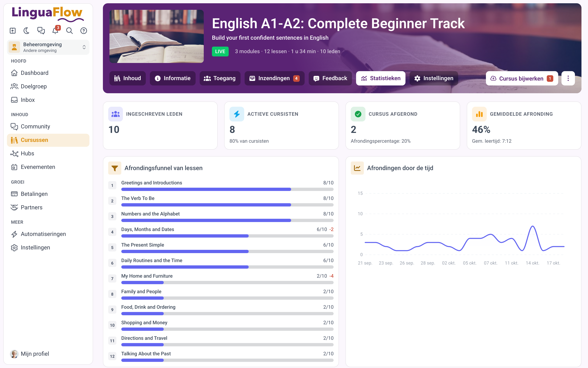Screen dimensions: 588x368
Task: Open Betalingen in the sidebar
Action: 48,194
